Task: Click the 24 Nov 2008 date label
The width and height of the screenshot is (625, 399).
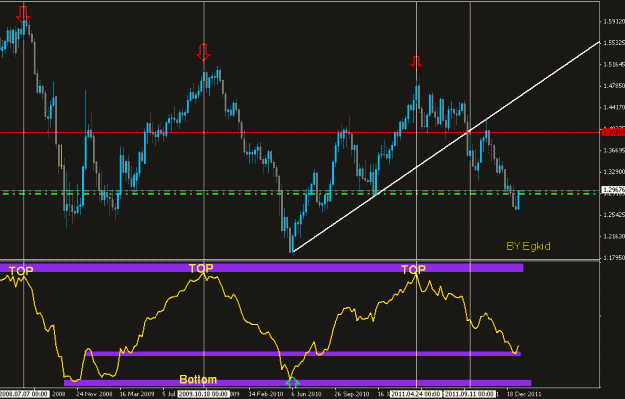Action: (94, 394)
